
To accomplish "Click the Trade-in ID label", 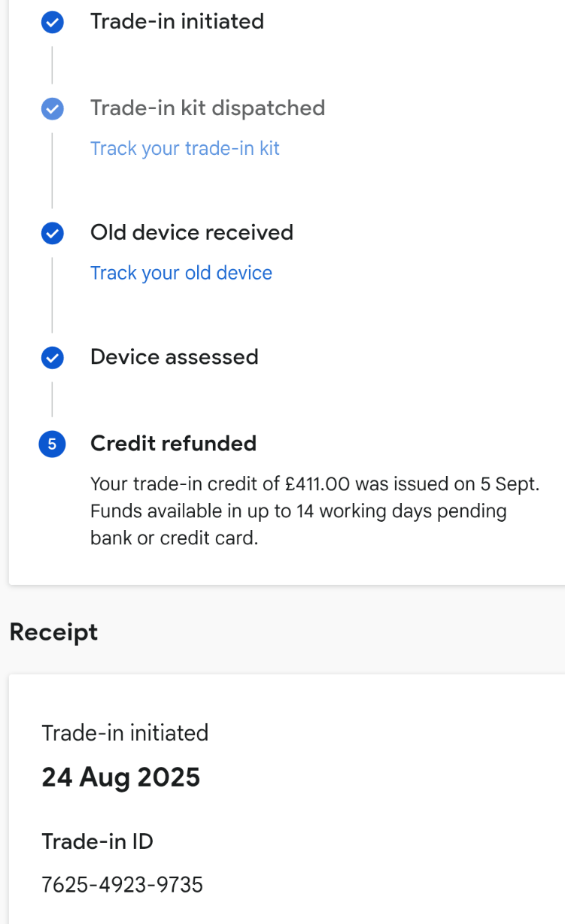I will [98, 841].
